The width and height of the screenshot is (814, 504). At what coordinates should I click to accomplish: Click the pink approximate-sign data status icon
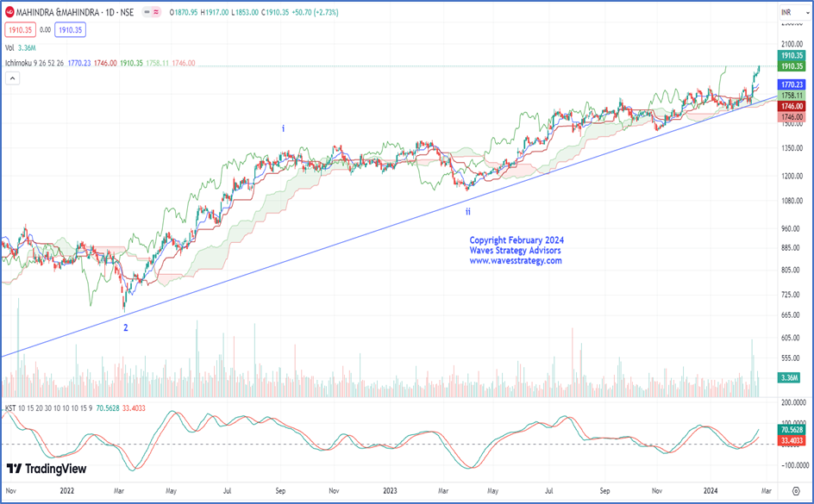[x=156, y=12]
